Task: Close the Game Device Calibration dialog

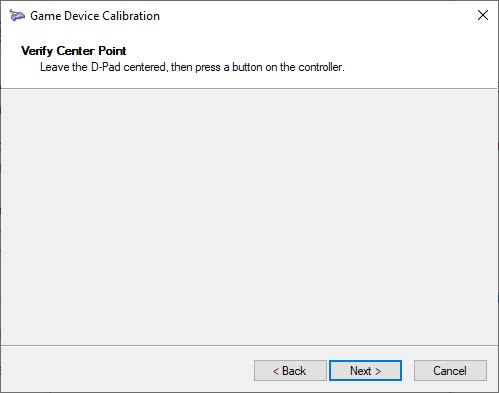Action: click(483, 15)
